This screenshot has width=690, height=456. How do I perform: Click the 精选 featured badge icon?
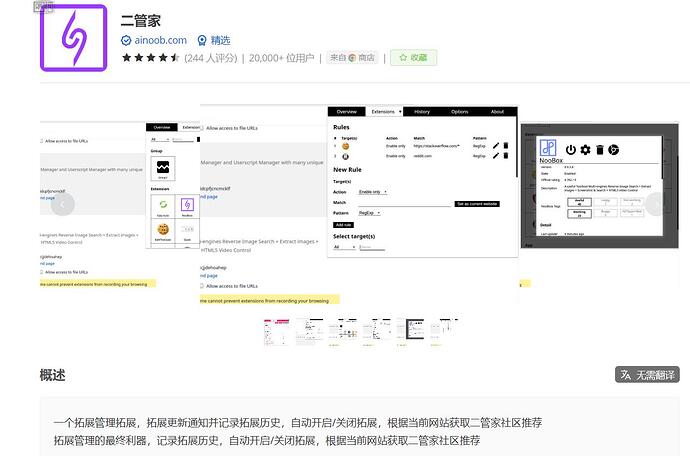[202, 41]
